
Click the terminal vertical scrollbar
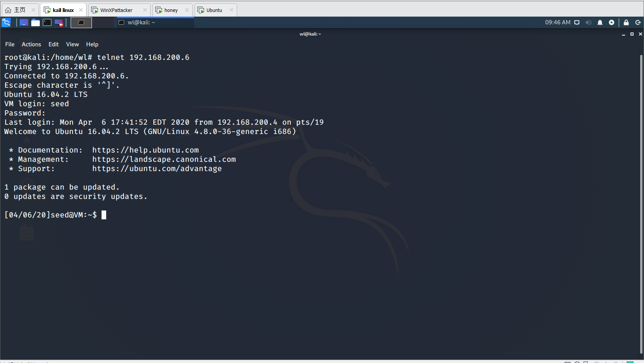click(641, 205)
